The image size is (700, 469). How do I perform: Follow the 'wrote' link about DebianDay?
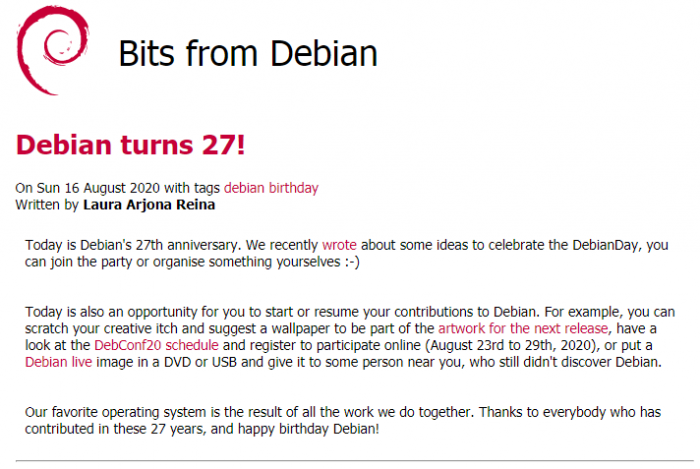coord(339,244)
